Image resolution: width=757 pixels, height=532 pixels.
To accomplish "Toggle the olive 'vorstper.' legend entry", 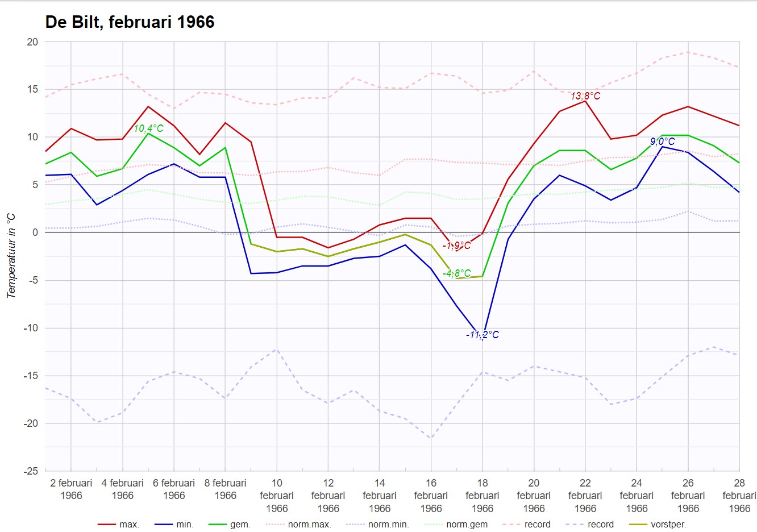I will pyautogui.click(x=658, y=524).
